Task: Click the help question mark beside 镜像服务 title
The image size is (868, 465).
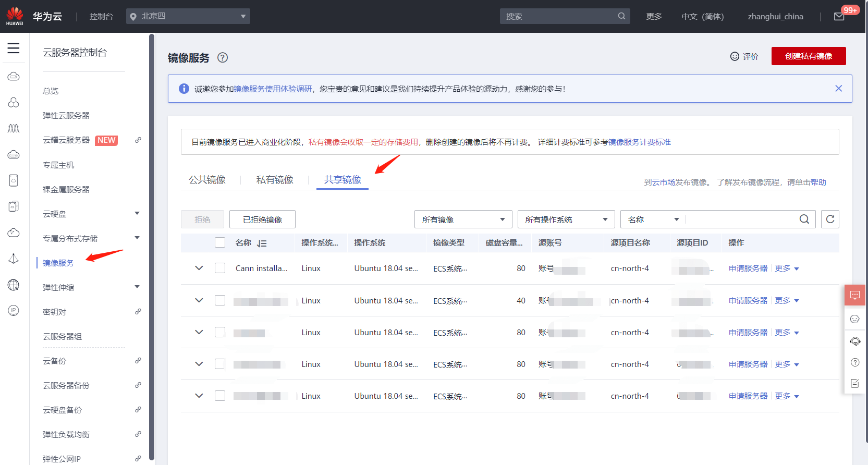Action: click(x=223, y=58)
